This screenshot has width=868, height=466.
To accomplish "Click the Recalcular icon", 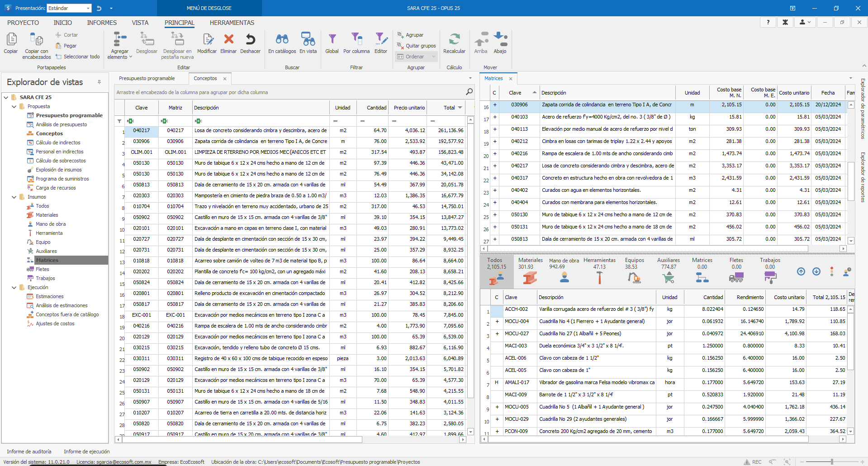I will coord(454,39).
